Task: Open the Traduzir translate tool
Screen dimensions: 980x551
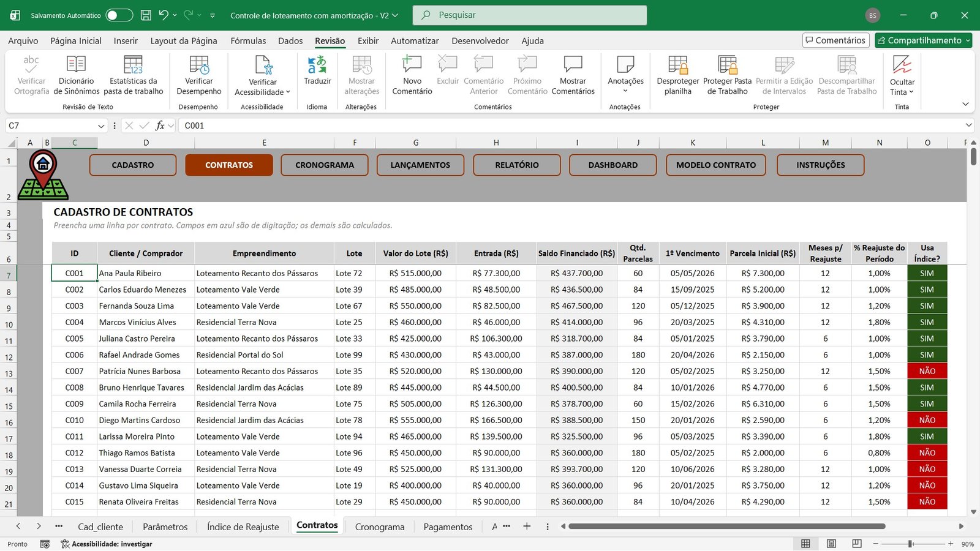Action: [317, 70]
